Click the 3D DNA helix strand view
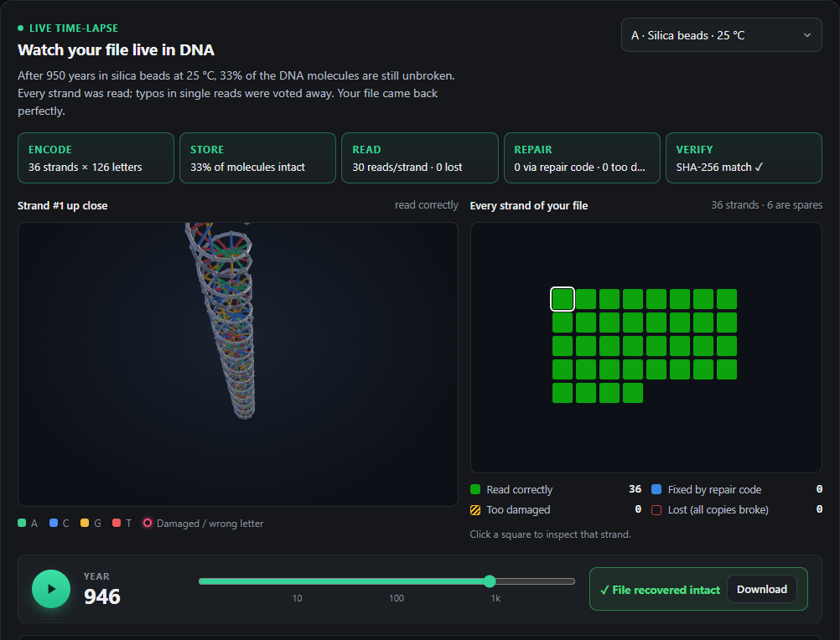Viewport: 840px width, 640px height. pos(238,364)
